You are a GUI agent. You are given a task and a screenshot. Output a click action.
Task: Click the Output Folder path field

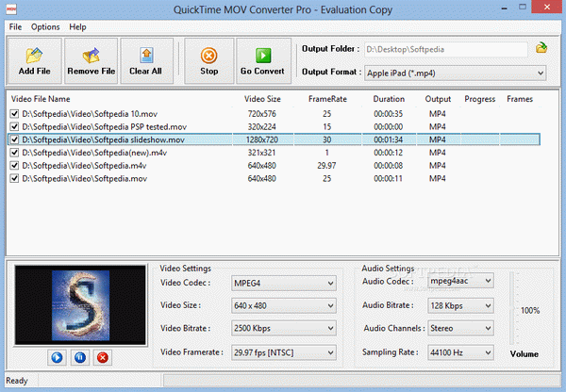point(446,49)
